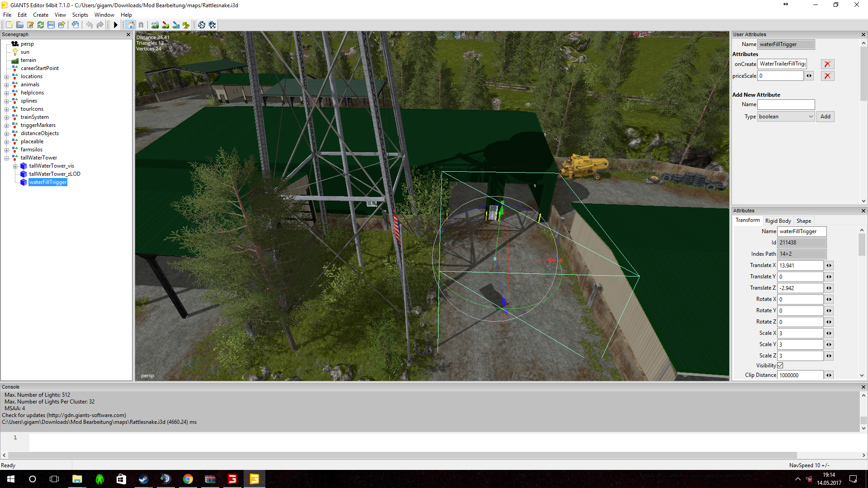This screenshot has width=868, height=488.
Task: Expand the farmsilos tree node
Action: [x=7, y=150]
